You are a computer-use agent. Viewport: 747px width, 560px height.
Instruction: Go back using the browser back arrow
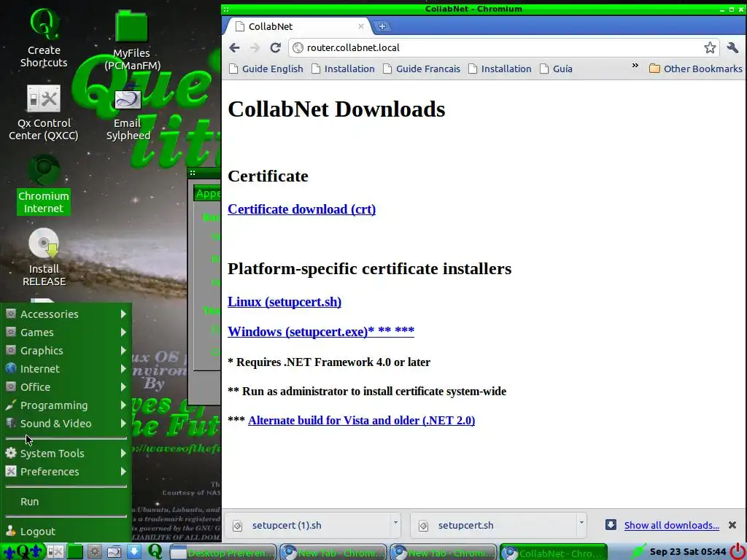234,47
